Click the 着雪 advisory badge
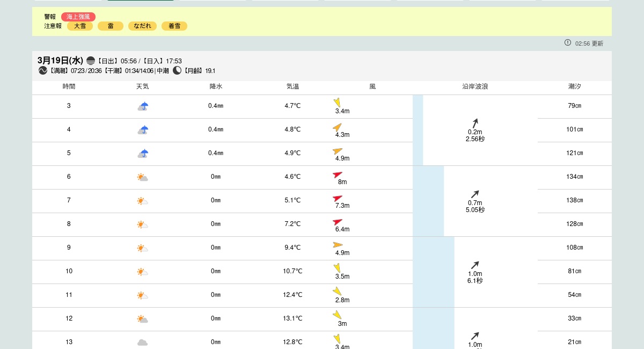Screen dimensions: 644x349 174,26
